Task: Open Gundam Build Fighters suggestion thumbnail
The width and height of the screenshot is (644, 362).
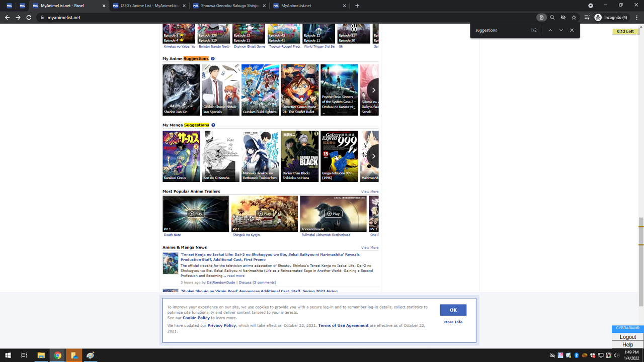Action: click(x=260, y=90)
